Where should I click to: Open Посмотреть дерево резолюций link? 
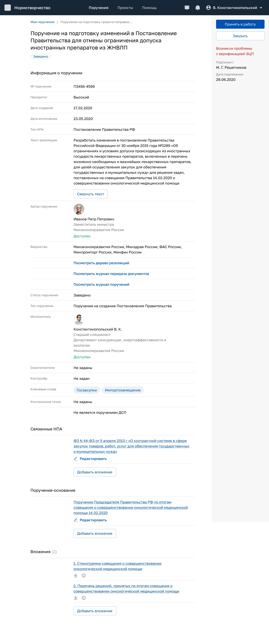[x=101, y=263]
